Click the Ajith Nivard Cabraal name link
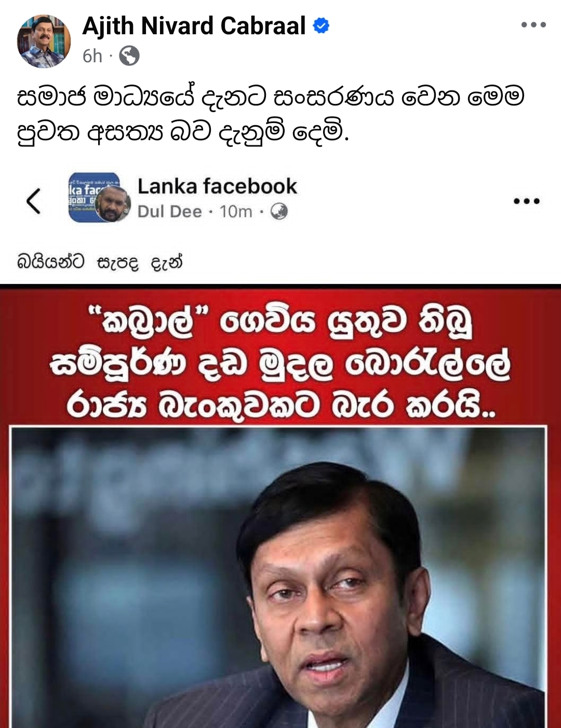Screen dimensions: 561x728 tap(194, 25)
